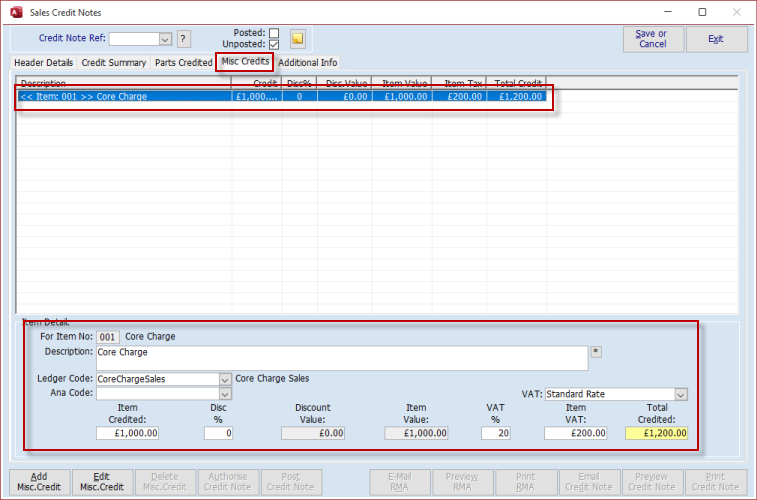Image resolution: width=757 pixels, height=500 pixels.
Task: Click the Access icon in title bar
Action: click(12, 12)
